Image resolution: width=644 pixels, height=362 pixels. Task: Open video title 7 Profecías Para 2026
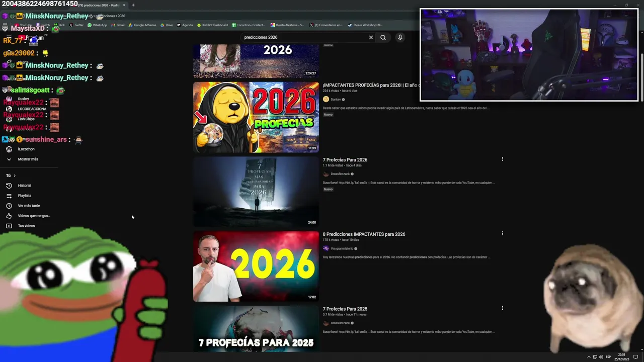[345, 160]
